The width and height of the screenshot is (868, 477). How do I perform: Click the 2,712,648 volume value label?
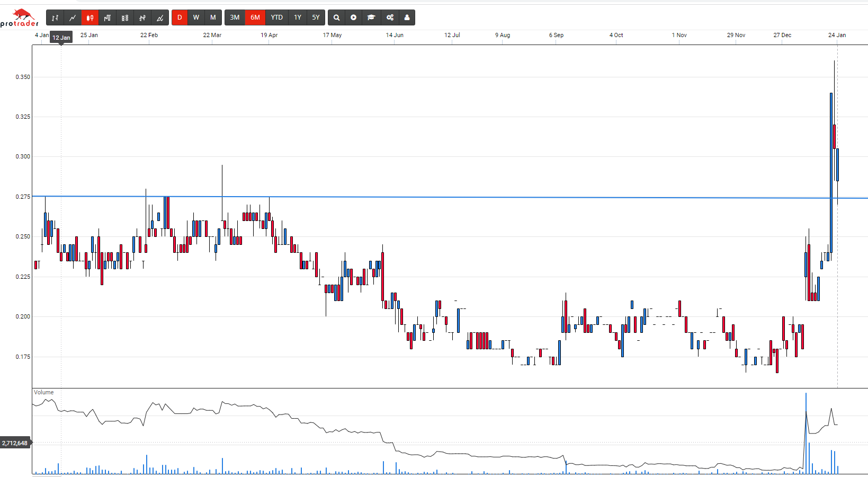pyautogui.click(x=15, y=443)
